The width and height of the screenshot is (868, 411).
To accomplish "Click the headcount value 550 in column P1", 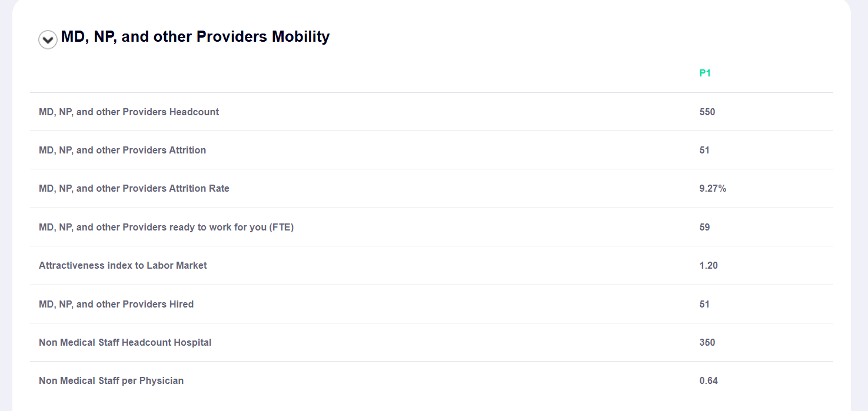I will coord(707,112).
